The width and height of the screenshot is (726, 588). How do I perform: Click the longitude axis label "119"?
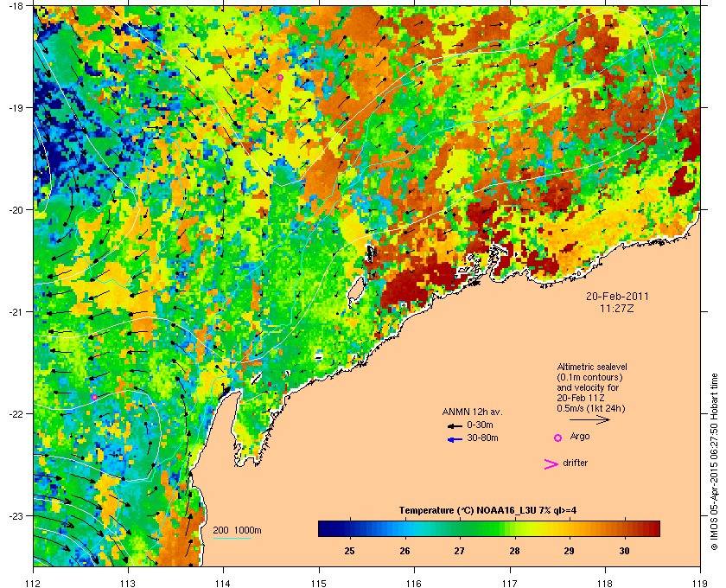[x=700, y=583]
